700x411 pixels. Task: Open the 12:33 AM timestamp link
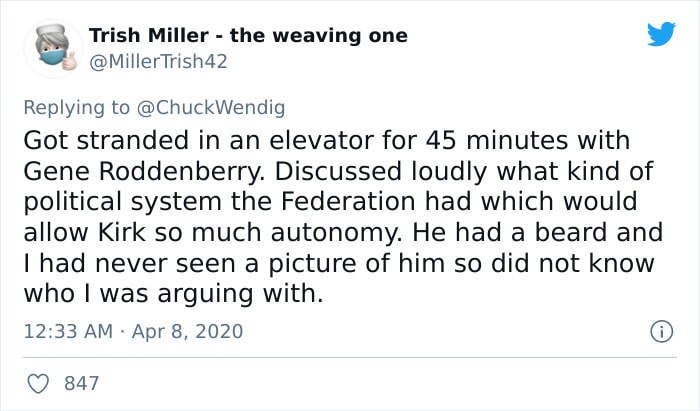[x=68, y=332]
